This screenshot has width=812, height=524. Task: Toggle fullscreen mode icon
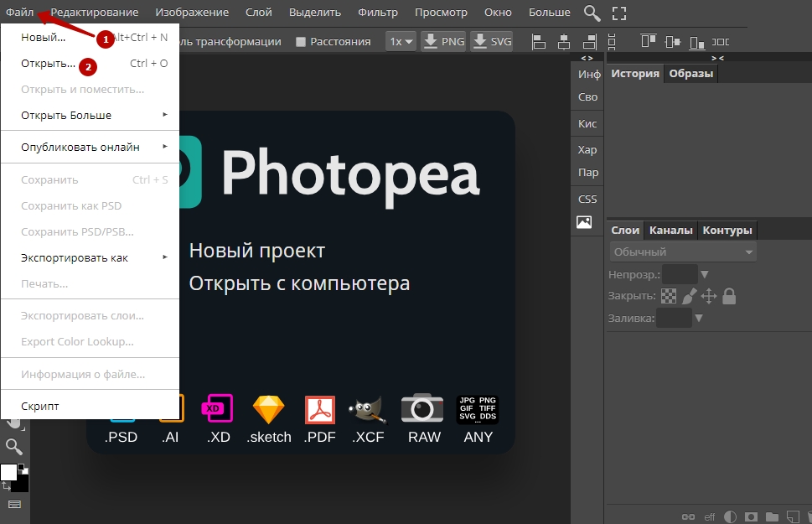point(618,13)
